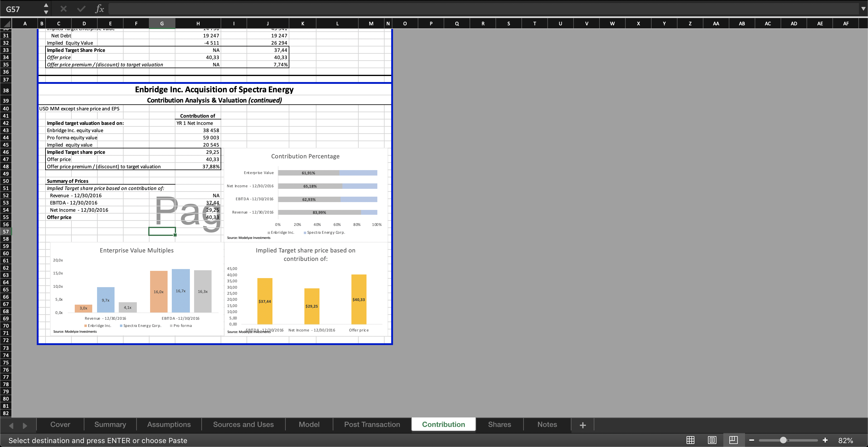Click the zoom out minus button

(752, 440)
